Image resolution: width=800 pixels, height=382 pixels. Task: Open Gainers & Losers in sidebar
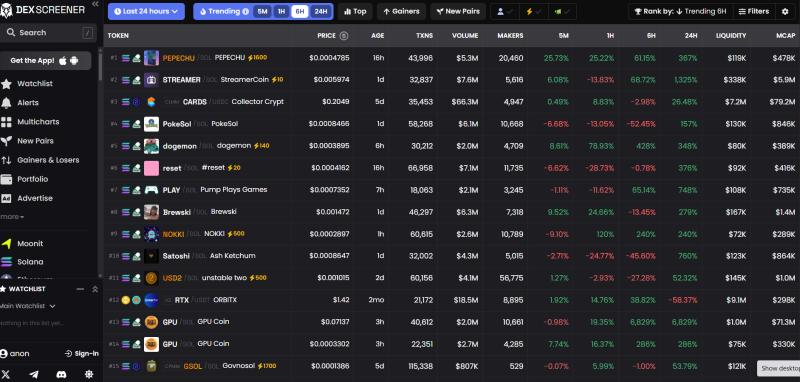tap(47, 160)
